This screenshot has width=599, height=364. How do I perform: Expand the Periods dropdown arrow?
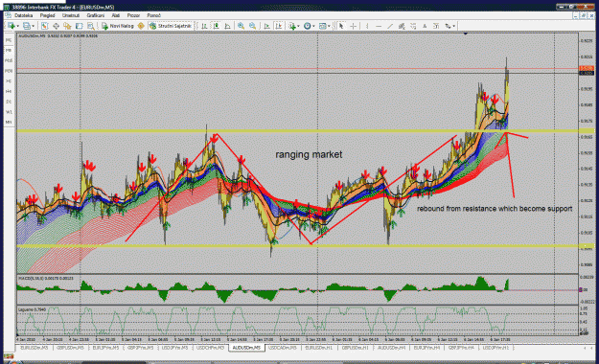coord(313,26)
